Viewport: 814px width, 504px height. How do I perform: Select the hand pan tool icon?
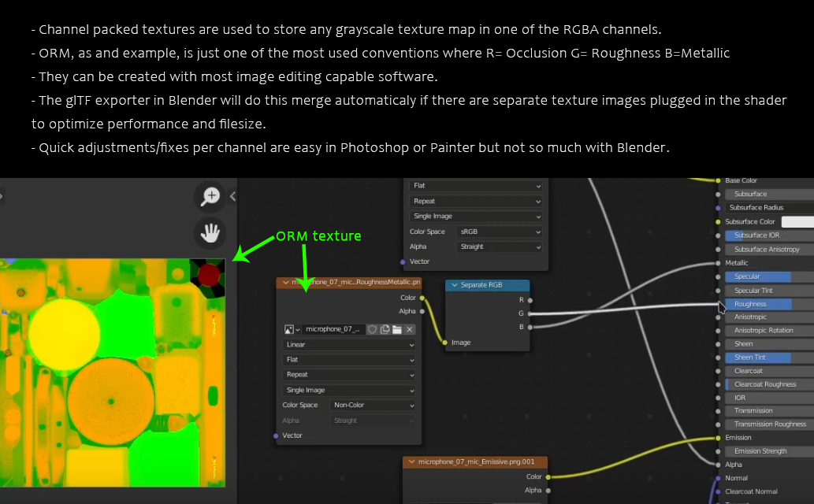[x=210, y=232]
